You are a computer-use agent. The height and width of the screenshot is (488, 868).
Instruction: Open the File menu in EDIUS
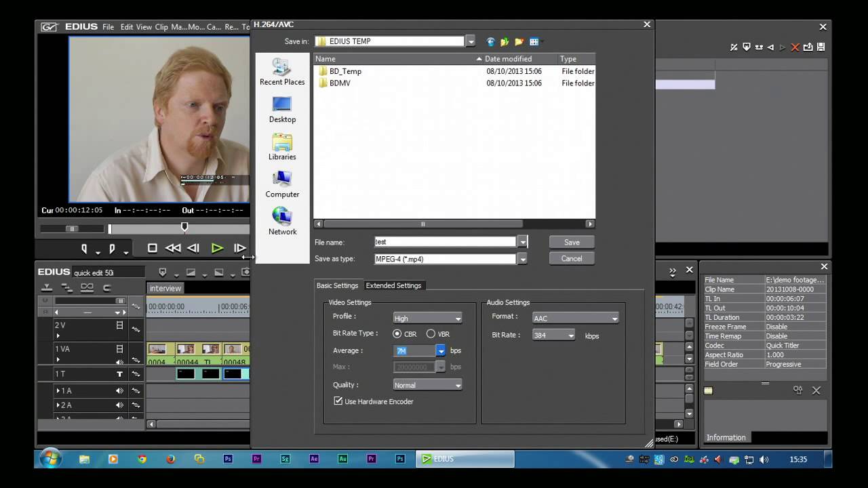[x=108, y=27]
